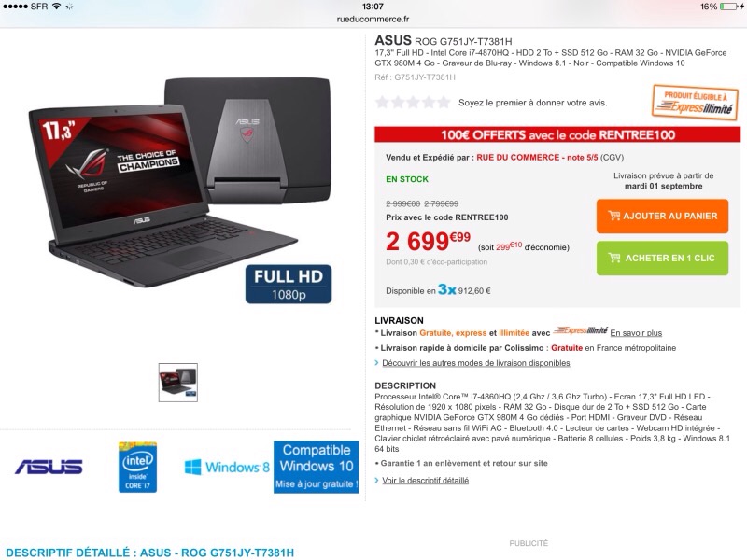Click the ASUS brand logo at the bottom
The image size is (747, 560).
pyautogui.click(x=49, y=467)
